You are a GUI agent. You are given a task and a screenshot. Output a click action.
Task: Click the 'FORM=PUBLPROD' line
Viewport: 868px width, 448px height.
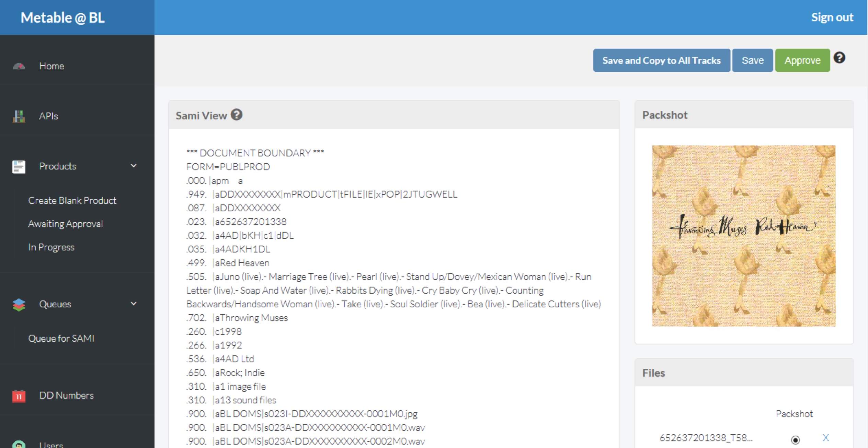[x=228, y=167]
